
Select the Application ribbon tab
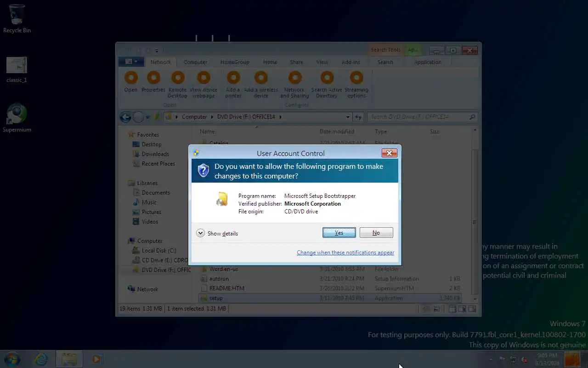(428, 62)
